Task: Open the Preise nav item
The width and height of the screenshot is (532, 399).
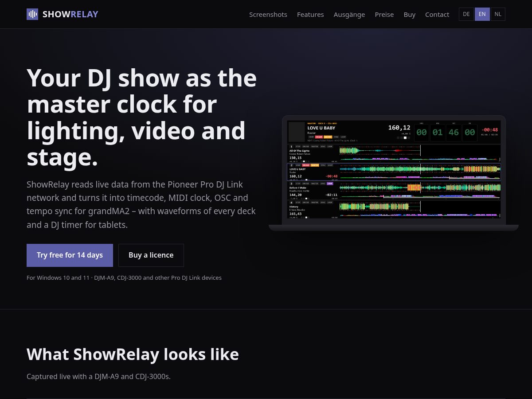Action: coord(384,14)
